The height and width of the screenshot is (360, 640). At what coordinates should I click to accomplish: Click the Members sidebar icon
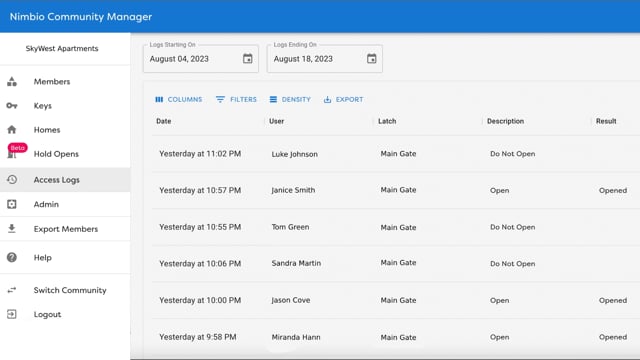pyautogui.click(x=12, y=82)
